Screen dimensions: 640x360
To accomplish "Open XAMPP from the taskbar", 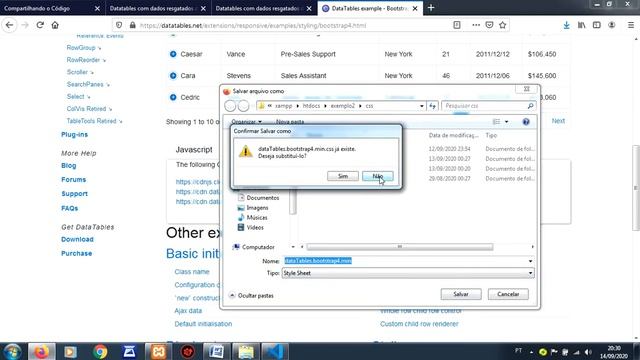I will tap(158, 351).
